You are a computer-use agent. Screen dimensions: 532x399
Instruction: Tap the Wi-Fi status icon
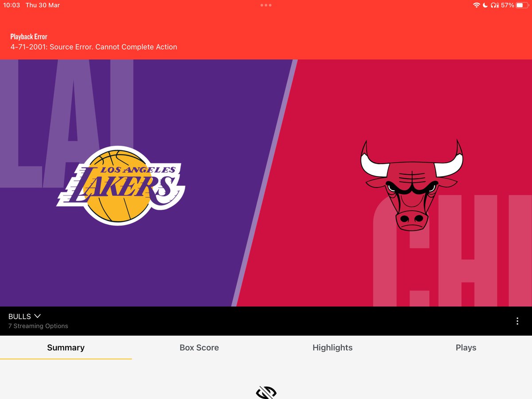click(x=477, y=5)
